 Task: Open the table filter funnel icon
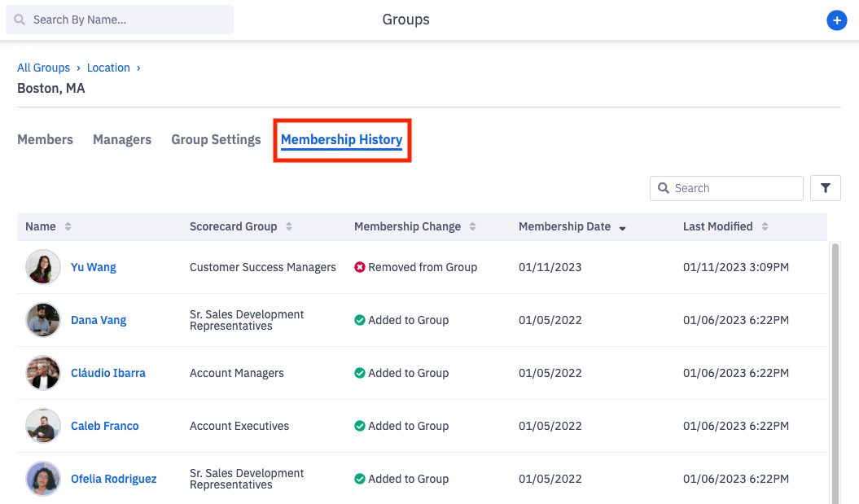point(826,188)
